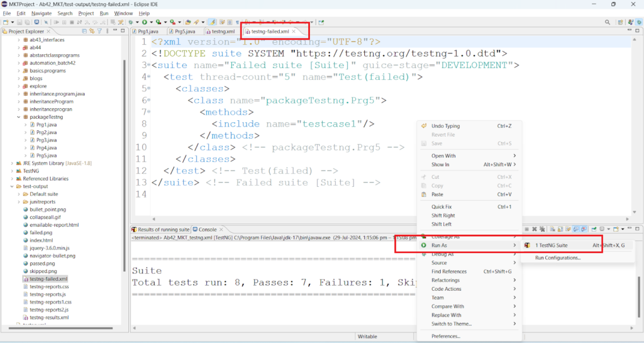Open Run Configurations... entry

tap(577, 258)
